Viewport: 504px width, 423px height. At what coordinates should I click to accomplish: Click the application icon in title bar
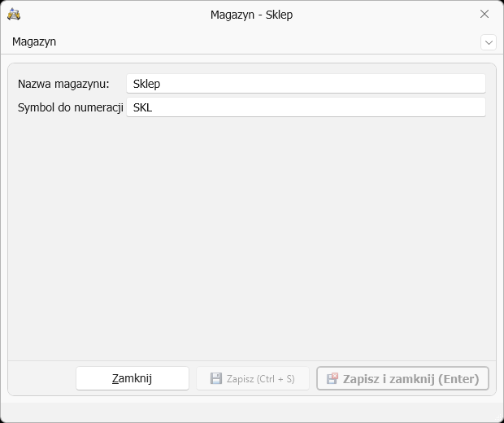14,15
